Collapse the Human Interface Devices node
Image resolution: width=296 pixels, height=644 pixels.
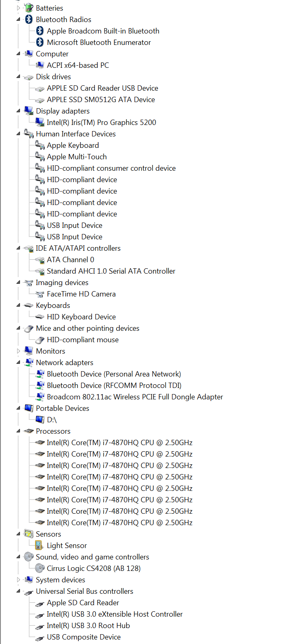pyautogui.click(x=18, y=134)
